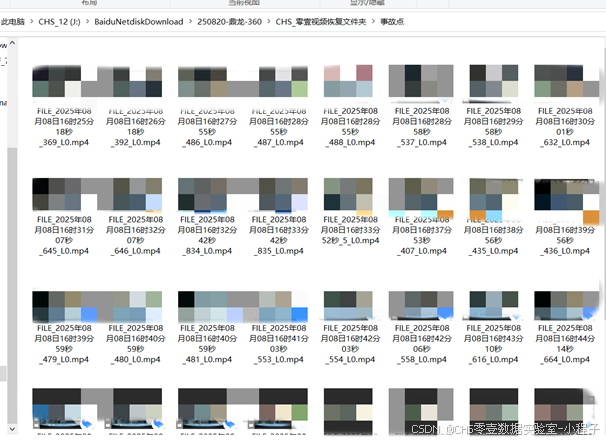Click file name text _834_L0.mp4

207,251
